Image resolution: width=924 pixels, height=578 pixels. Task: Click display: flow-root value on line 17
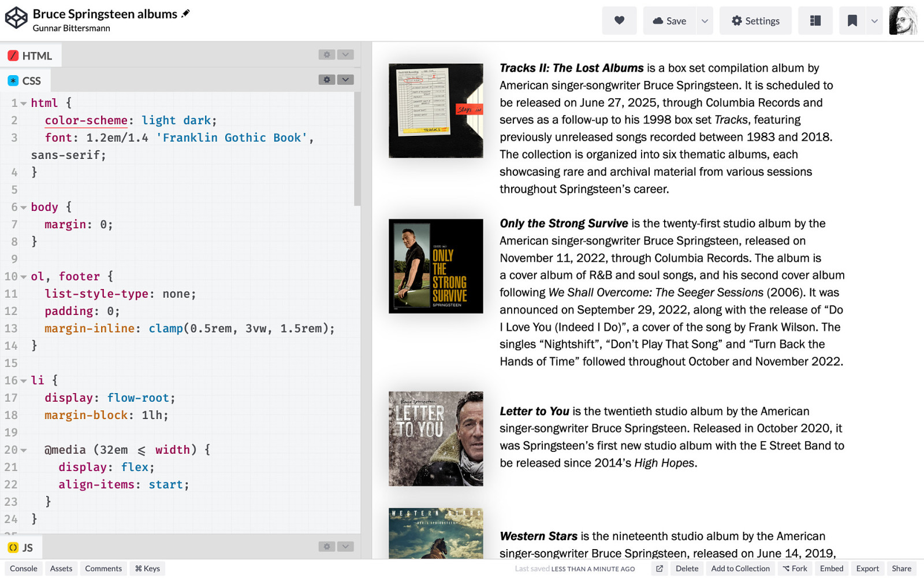[x=138, y=398]
